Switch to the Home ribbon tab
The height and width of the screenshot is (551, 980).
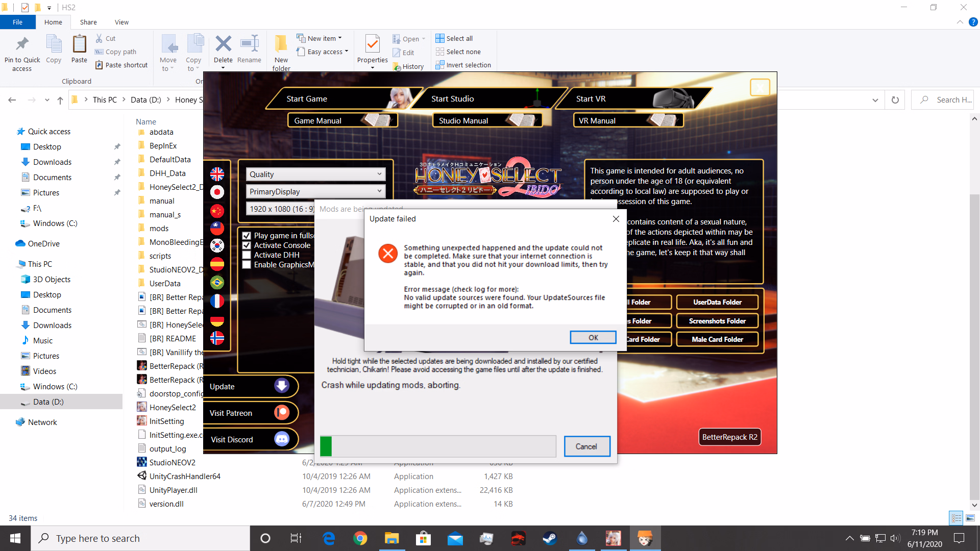click(53, 22)
